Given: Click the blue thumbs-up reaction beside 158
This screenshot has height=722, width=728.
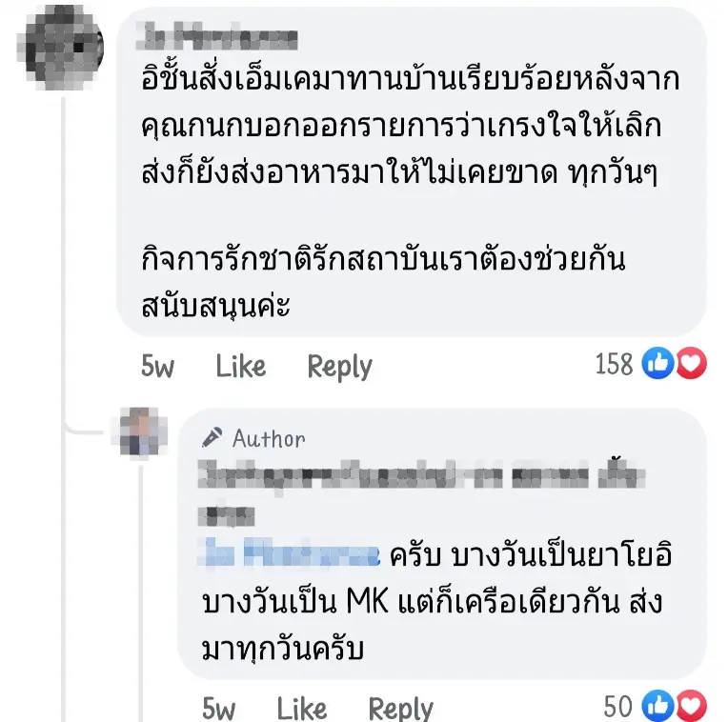Looking at the screenshot, I should coord(657,364).
